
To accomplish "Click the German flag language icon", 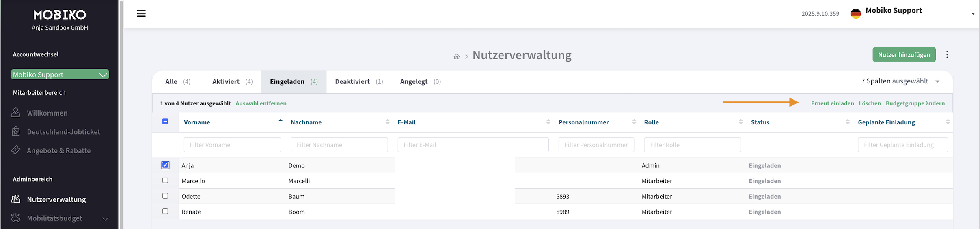I will click(856, 14).
